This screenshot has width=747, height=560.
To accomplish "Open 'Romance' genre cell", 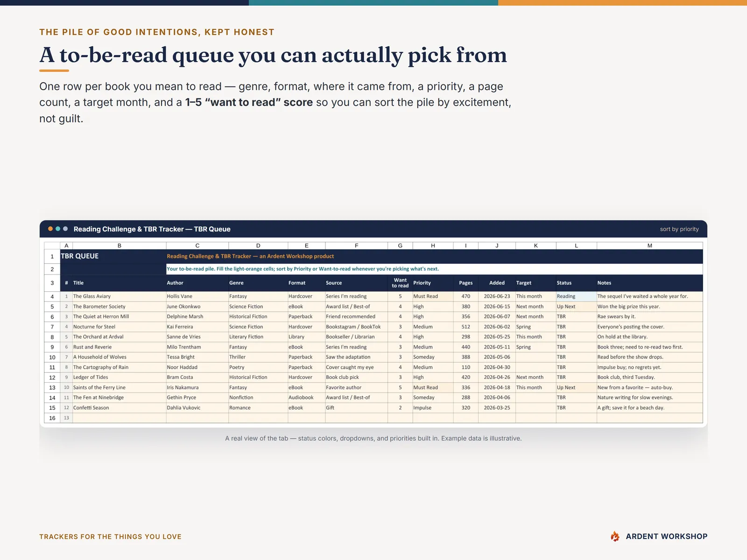I will (x=258, y=408).
